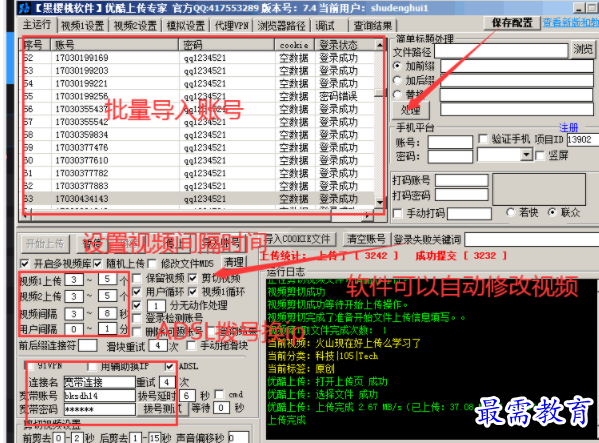Image resolution: width=599 pixels, height=443 pixels.
Task: Click the 保存配置 button
Action: point(512,23)
